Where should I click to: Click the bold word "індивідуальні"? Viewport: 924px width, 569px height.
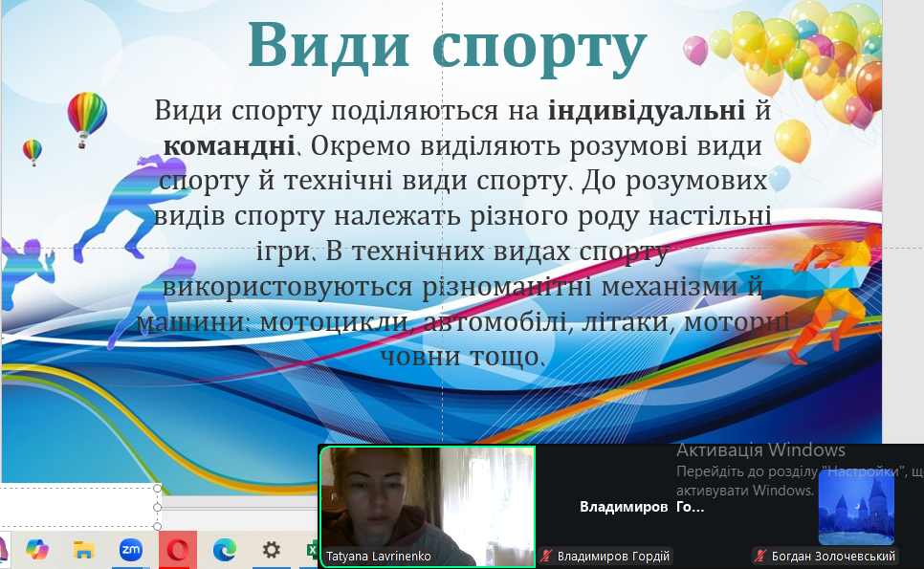647,111
